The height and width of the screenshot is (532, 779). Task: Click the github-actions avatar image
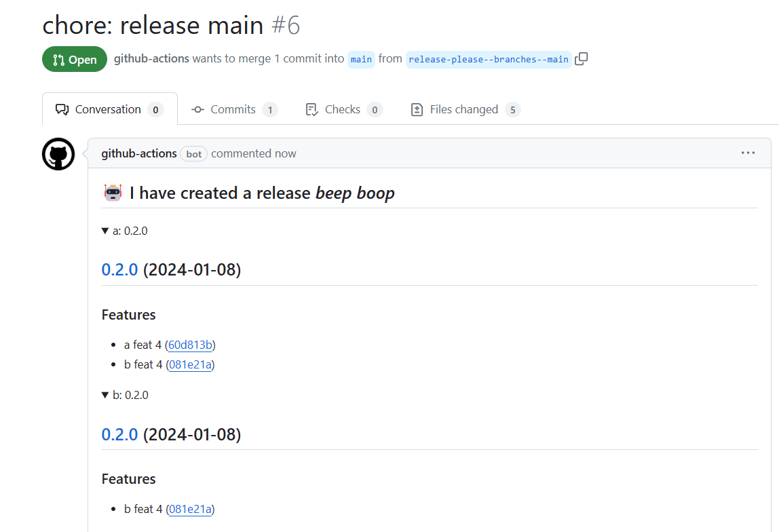click(x=58, y=154)
